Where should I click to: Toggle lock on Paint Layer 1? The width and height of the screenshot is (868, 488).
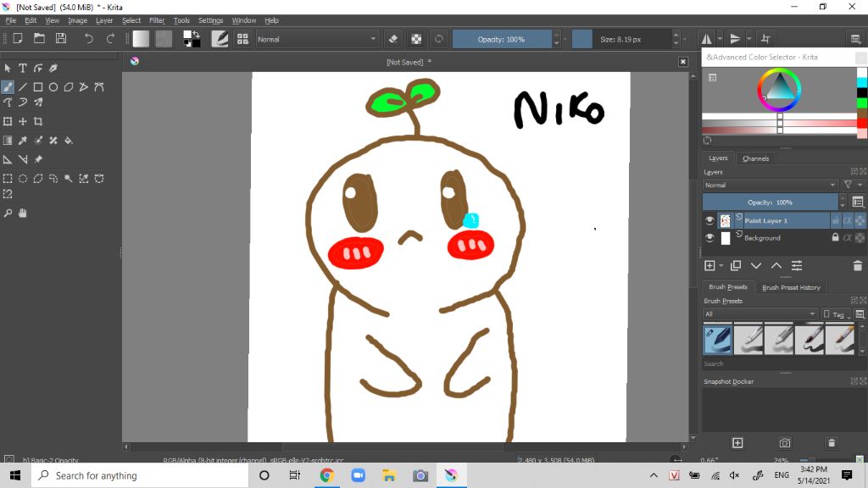click(835, 220)
